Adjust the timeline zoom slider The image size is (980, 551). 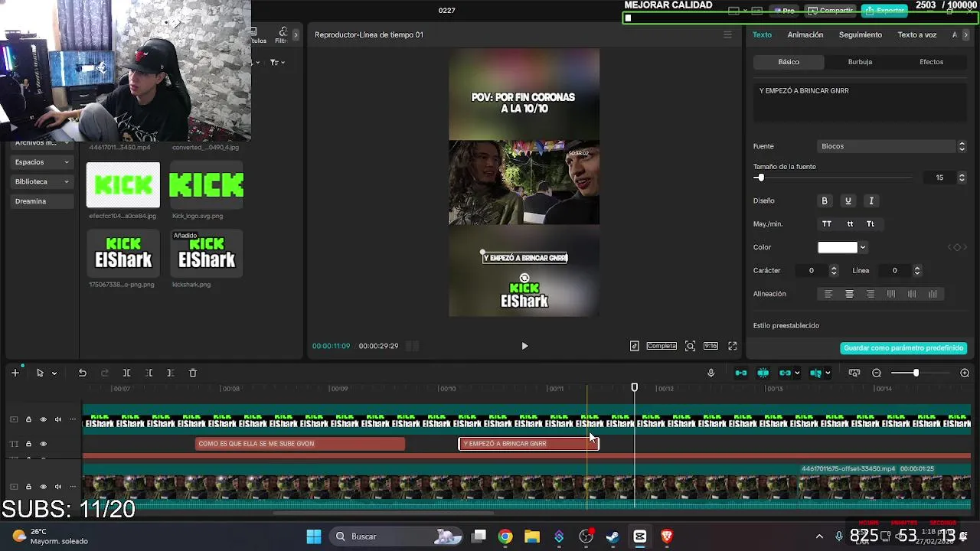coord(915,373)
